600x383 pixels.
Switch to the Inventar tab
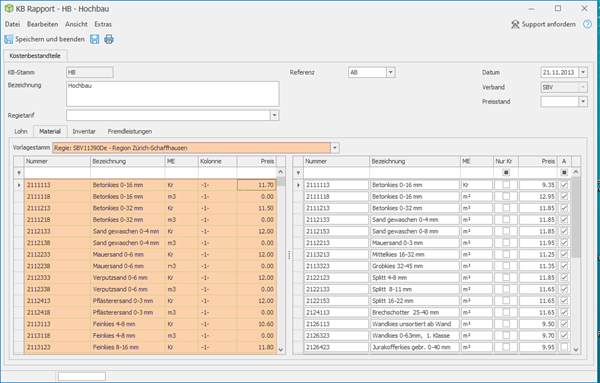tap(84, 131)
